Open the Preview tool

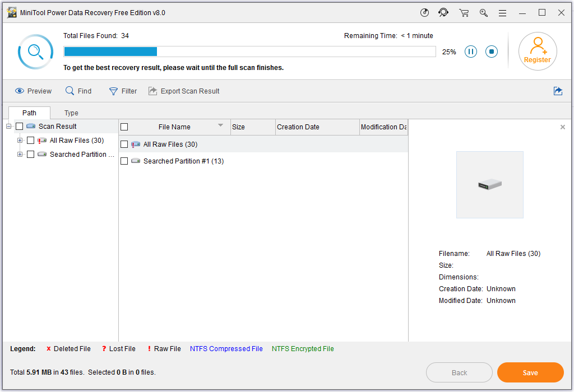tap(33, 91)
